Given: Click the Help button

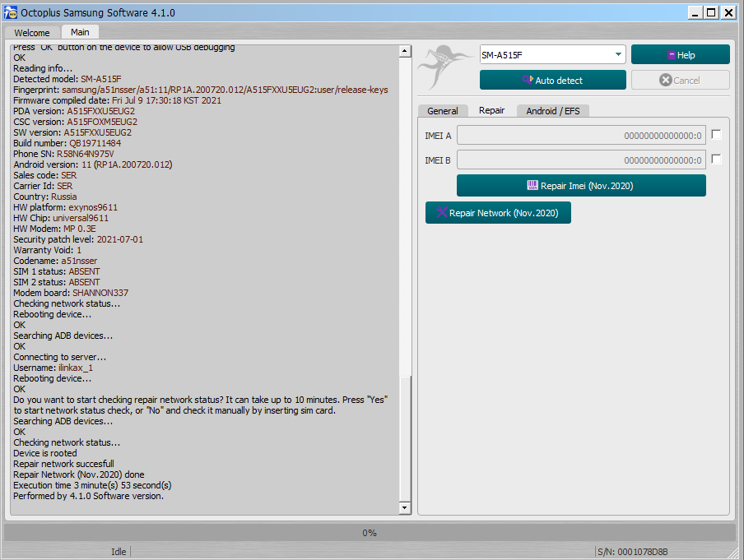Looking at the screenshot, I should [681, 54].
